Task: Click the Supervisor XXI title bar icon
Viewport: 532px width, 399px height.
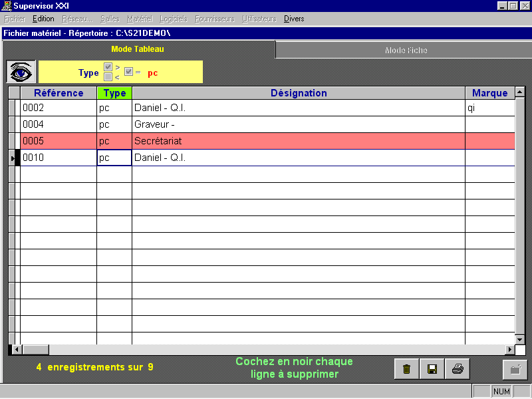Action: coord(7,6)
